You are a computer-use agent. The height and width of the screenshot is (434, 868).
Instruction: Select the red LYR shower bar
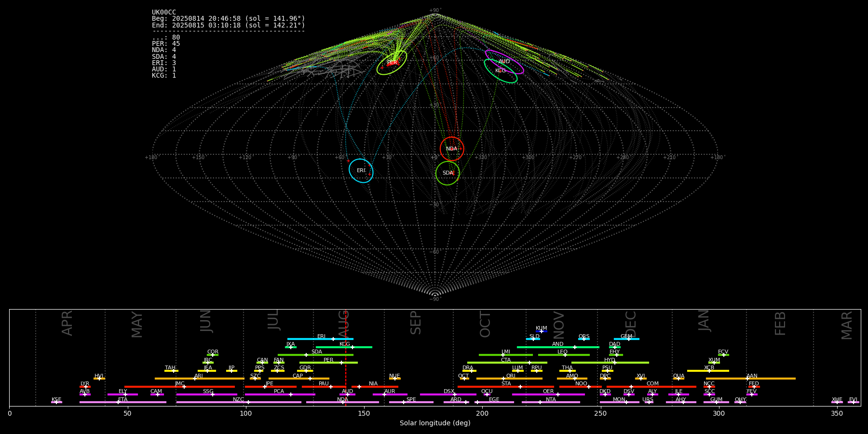pyautogui.click(x=85, y=386)
